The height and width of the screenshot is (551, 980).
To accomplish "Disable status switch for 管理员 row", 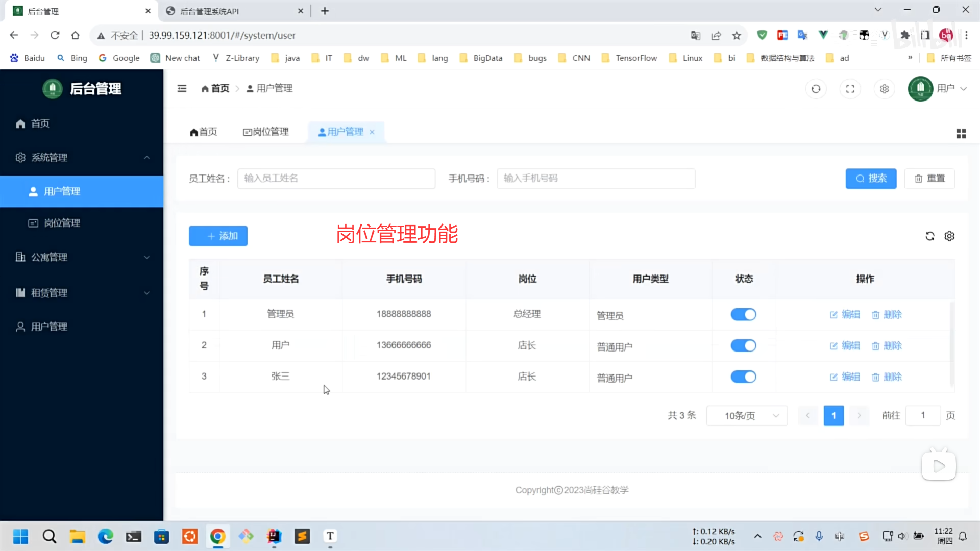I will tap(743, 315).
